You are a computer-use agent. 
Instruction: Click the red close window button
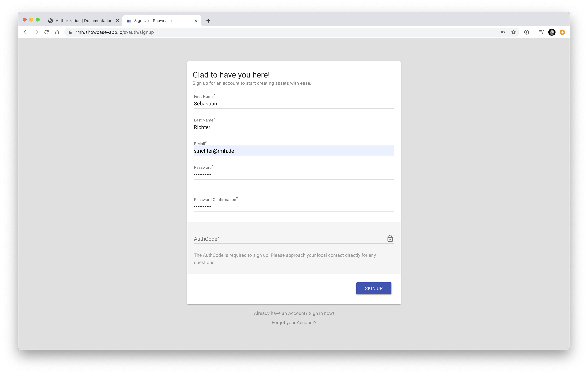pyautogui.click(x=25, y=20)
